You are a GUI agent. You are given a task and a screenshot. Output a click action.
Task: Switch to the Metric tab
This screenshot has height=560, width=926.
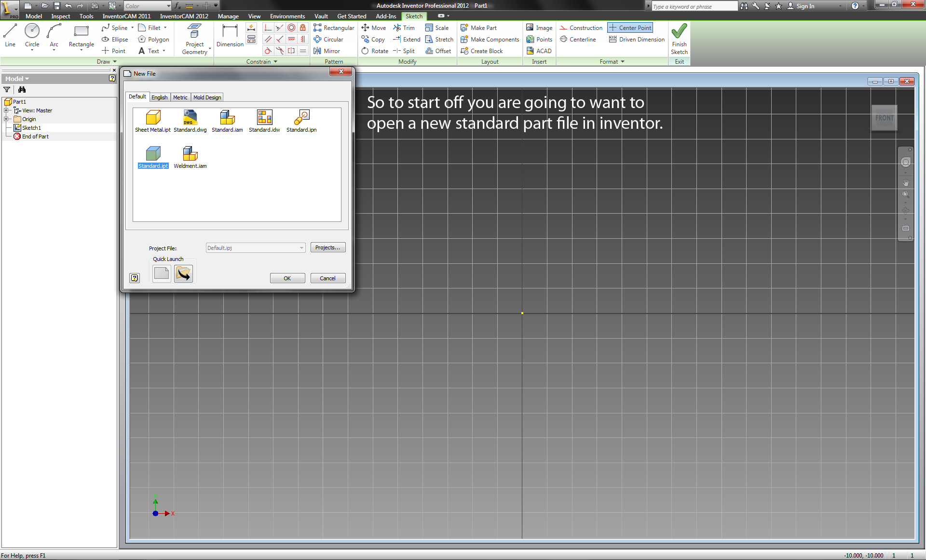[x=180, y=97]
